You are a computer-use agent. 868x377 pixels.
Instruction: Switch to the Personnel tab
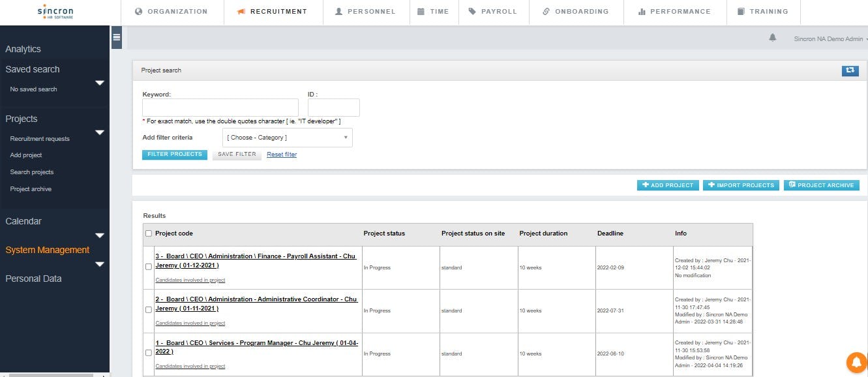pos(366,11)
